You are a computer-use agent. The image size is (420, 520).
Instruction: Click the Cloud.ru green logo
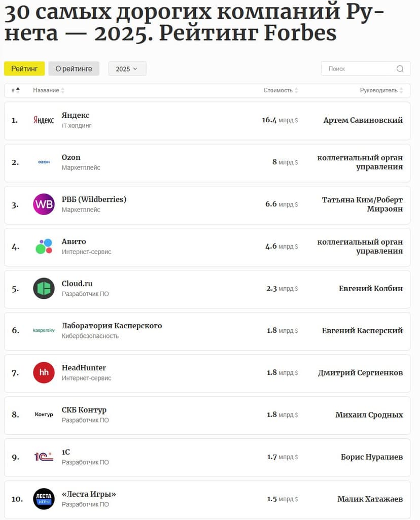click(x=44, y=289)
